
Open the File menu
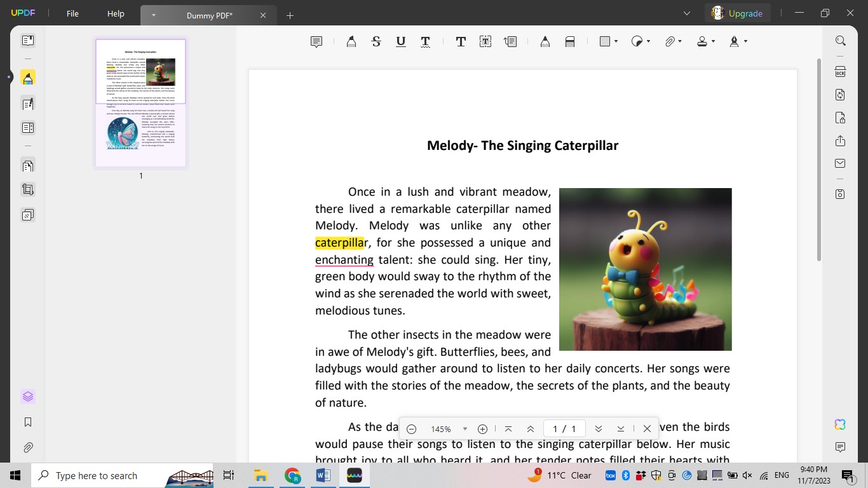[x=72, y=13]
